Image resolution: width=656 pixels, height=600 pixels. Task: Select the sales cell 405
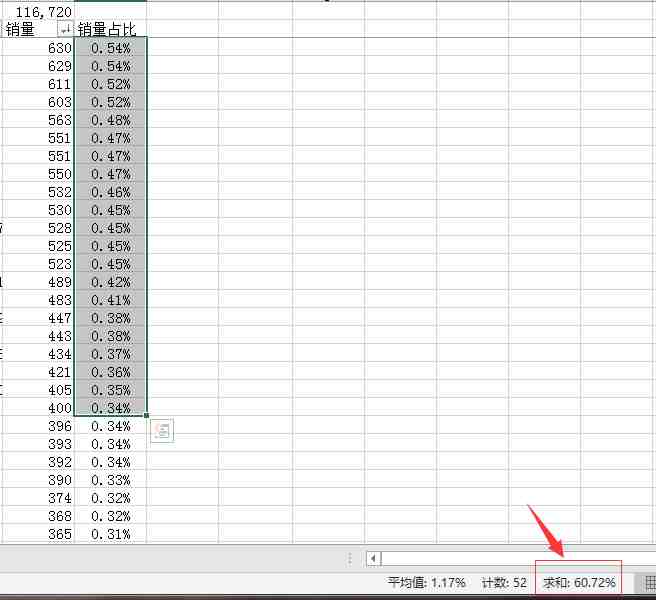click(38, 390)
